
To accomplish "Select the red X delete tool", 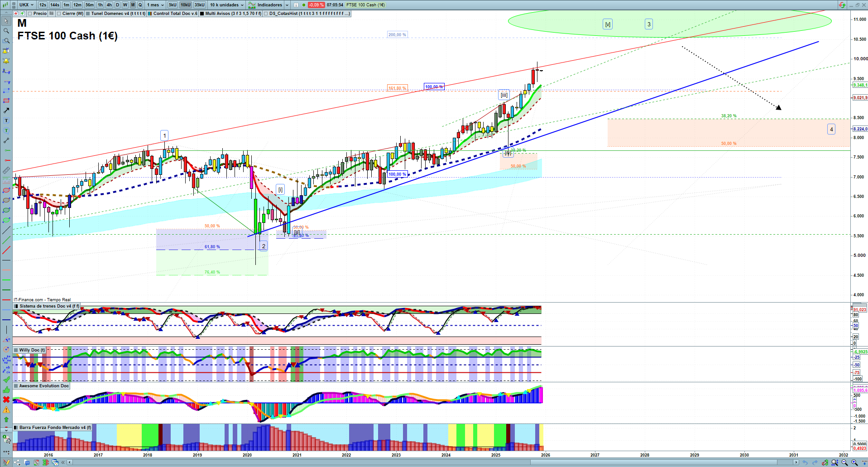I will (x=6, y=400).
